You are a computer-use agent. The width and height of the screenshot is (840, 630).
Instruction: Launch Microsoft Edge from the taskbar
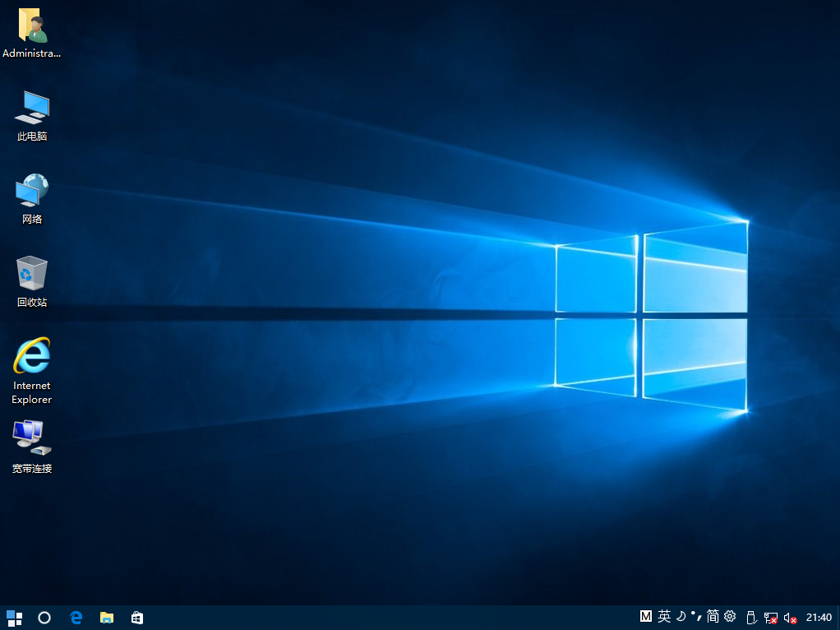(x=76, y=618)
